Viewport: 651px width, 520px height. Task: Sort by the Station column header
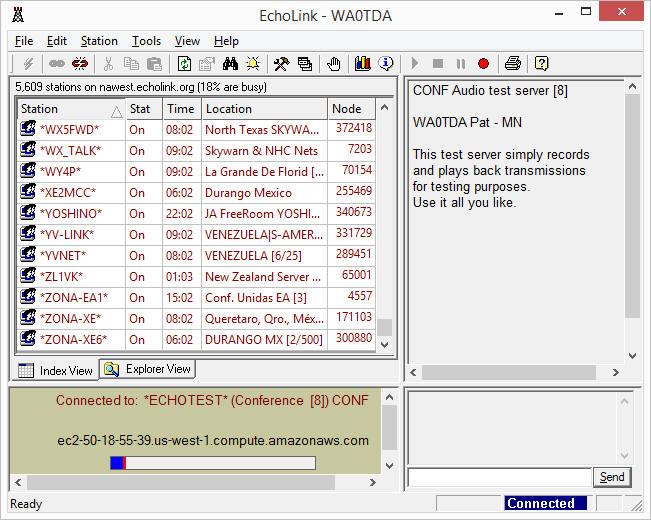[71, 109]
